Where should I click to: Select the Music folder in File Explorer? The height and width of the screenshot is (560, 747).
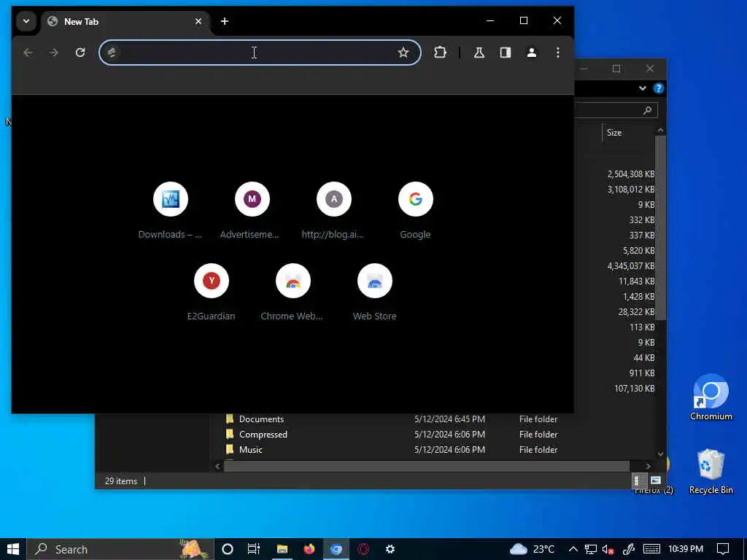(x=251, y=449)
